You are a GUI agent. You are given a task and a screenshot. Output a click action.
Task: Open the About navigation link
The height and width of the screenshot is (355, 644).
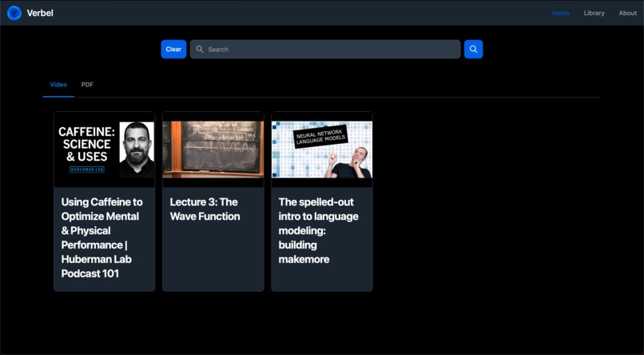pos(627,13)
